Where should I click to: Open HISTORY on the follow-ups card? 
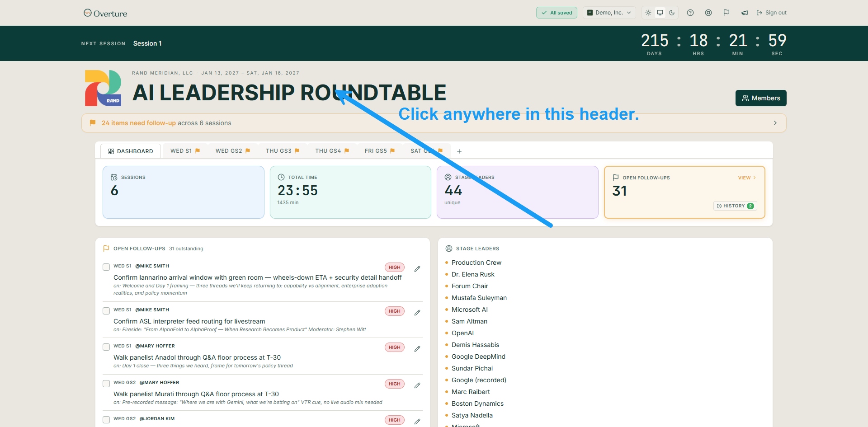[735, 206]
